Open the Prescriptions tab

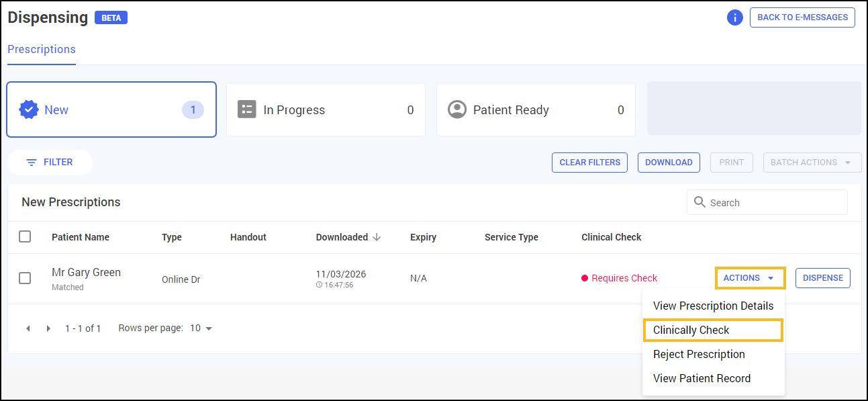click(x=42, y=50)
